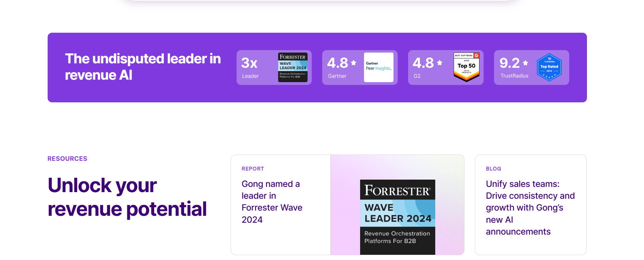Open the 9.2 TrustRadius rating card

coord(532,68)
